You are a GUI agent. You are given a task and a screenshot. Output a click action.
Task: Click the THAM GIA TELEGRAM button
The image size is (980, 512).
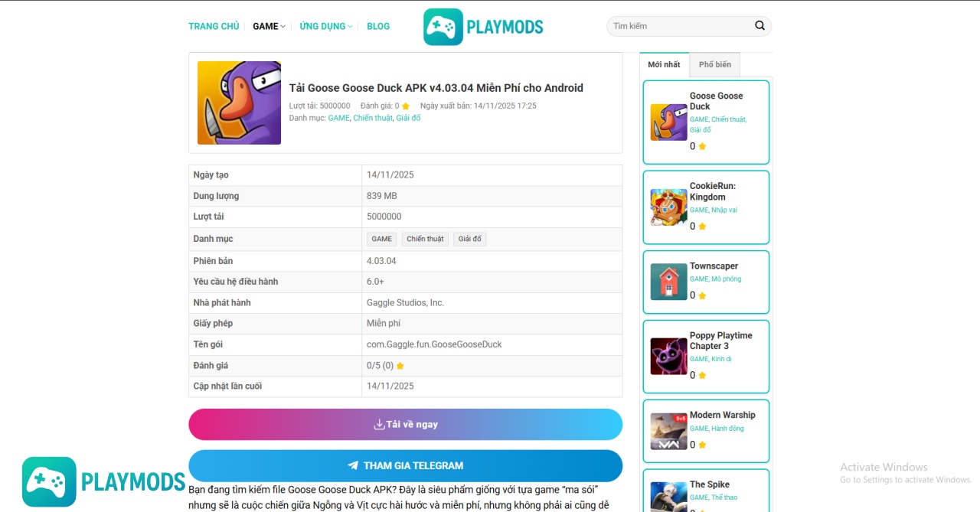point(406,465)
